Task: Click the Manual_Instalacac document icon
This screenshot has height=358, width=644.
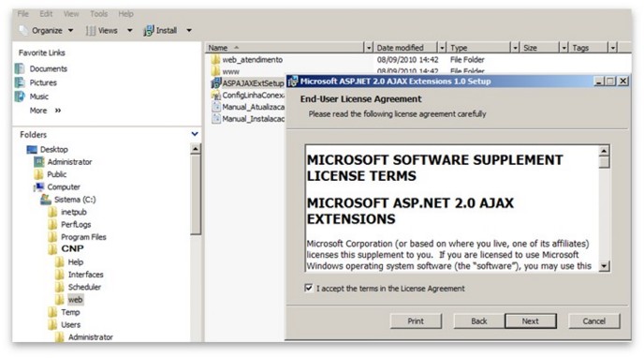Action: (216, 119)
